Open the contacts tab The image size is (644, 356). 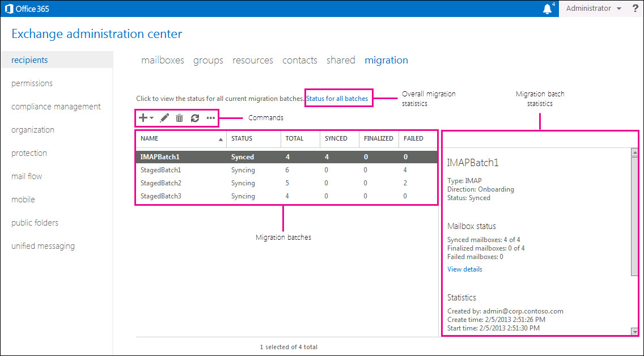[x=300, y=60]
